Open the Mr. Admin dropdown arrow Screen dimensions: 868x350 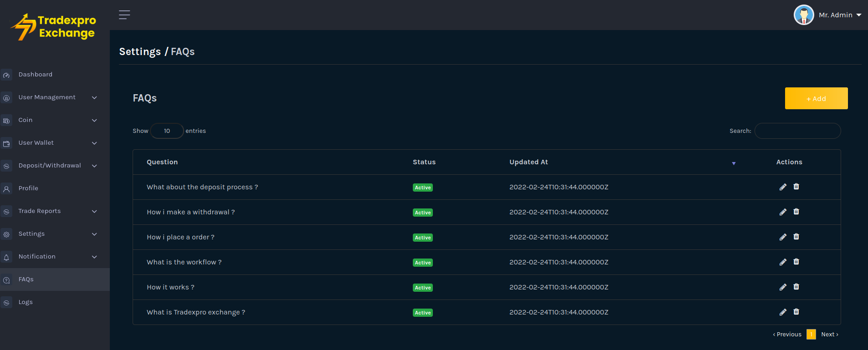859,15
